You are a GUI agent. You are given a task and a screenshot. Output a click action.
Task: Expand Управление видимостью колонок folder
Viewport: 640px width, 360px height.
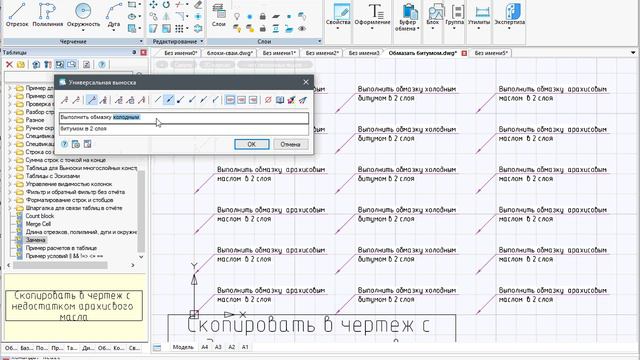10,184
